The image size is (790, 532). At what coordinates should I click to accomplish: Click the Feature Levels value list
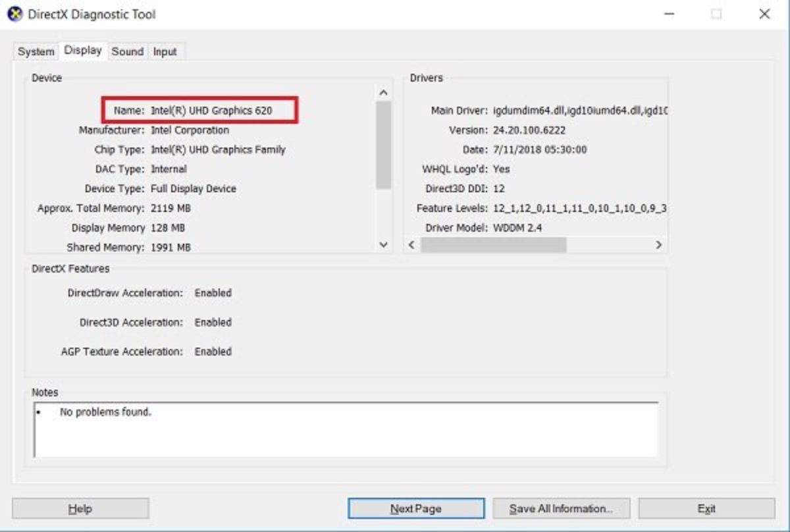(580, 208)
